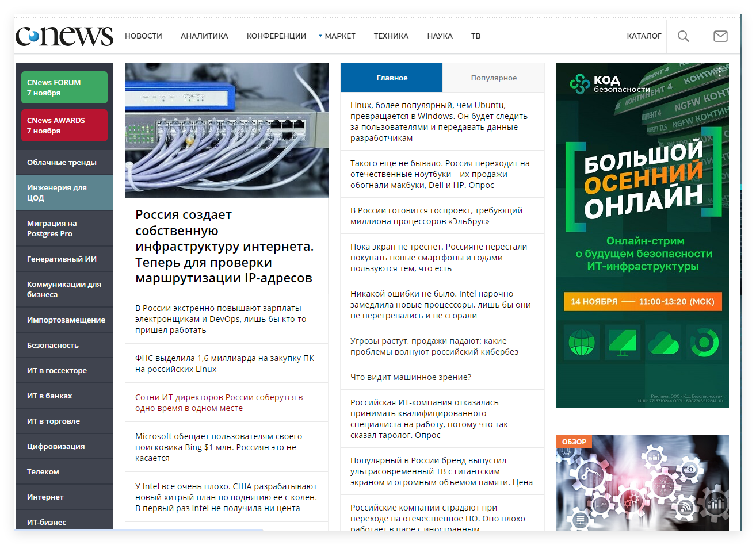Open Миграция на Postgres Pro item
The height and width of the screenshot is (545, 756).
(x=64, y=228)
